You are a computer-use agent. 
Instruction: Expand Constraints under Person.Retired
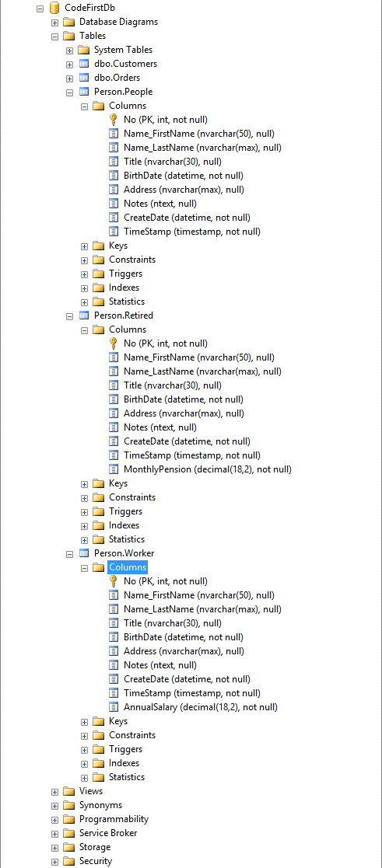coord(85,497)
